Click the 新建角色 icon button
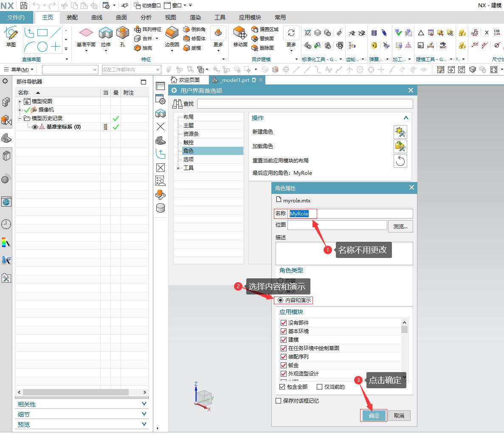Screen dimensions: 504x440 [400, 132]
